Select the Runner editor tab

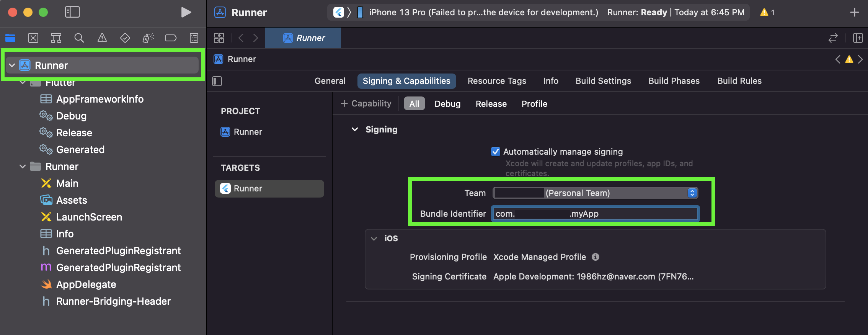click(303, 38)
